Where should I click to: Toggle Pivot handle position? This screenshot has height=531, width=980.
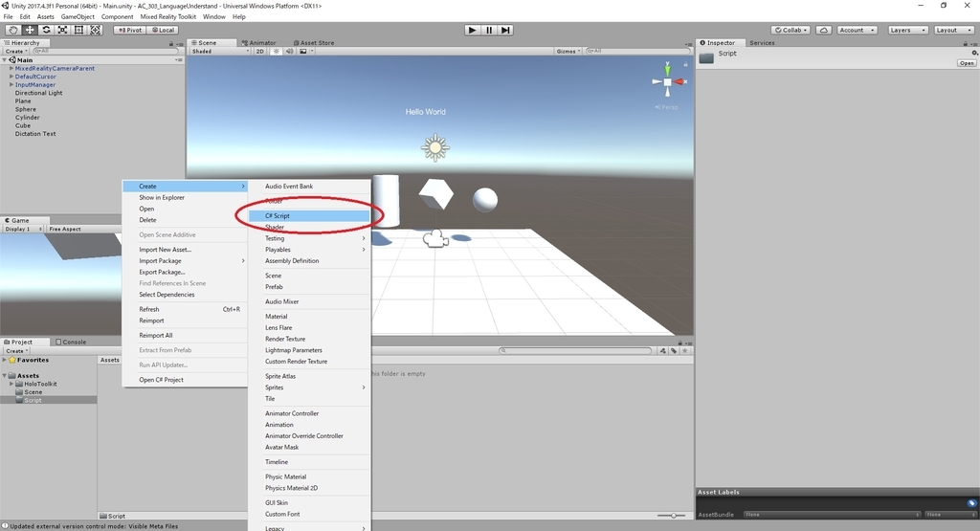130,30
